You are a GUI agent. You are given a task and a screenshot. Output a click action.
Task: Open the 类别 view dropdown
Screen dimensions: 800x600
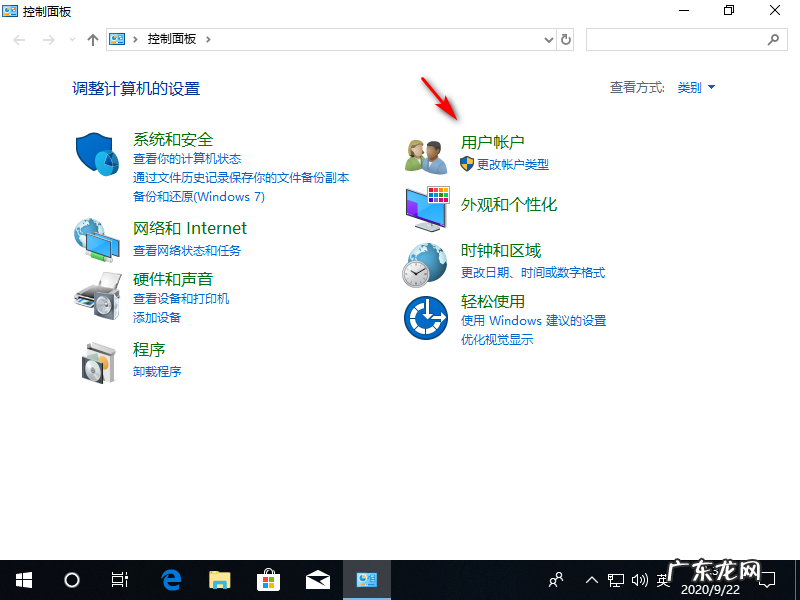[x=694, y=87]
